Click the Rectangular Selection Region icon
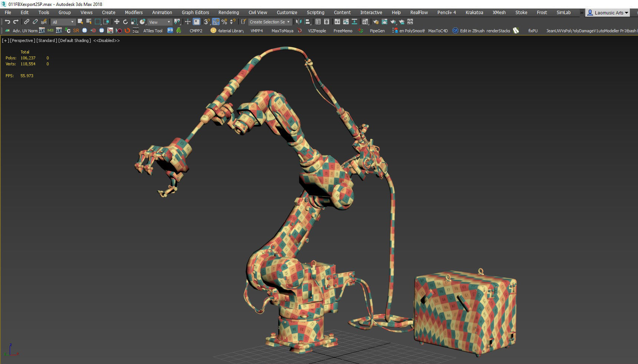The height and width of the screenshot is (364, 638). (98, 22)
